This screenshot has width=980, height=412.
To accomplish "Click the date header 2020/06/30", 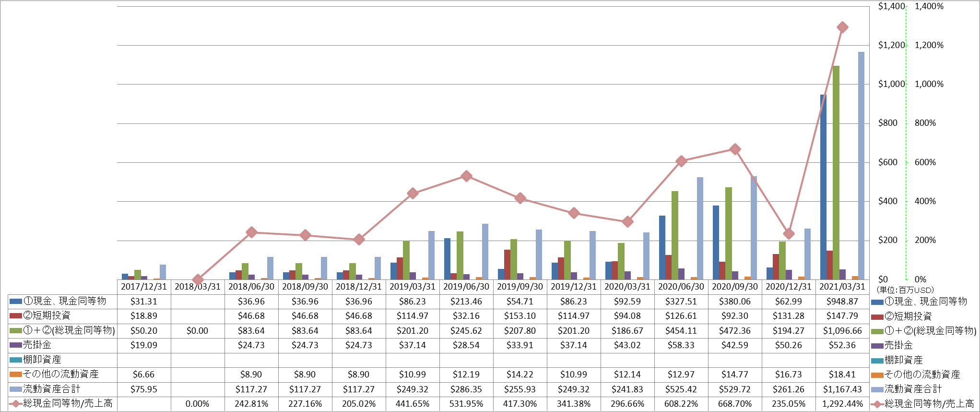I will click(681, 287).
